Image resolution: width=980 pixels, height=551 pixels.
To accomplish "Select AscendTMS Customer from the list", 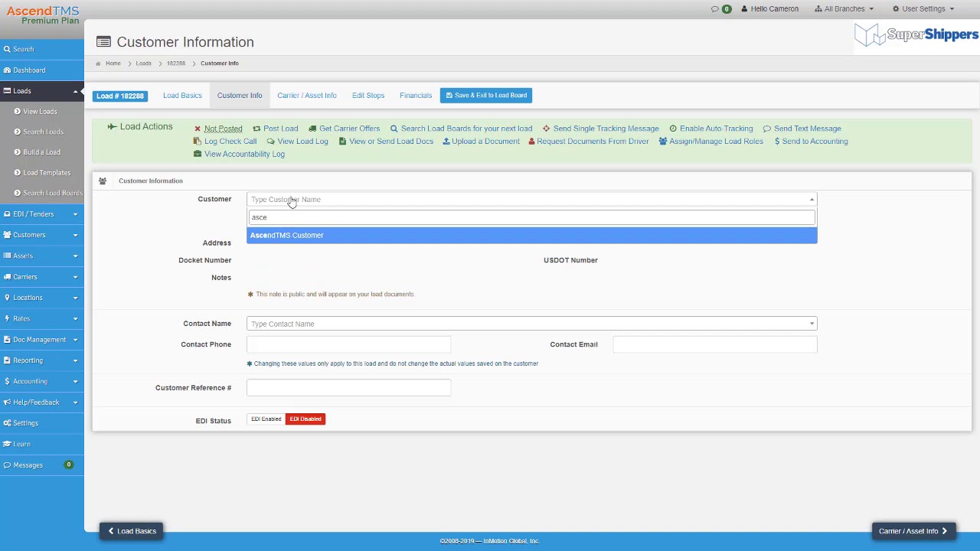I will pyautogui.click(x=531, y=236).
